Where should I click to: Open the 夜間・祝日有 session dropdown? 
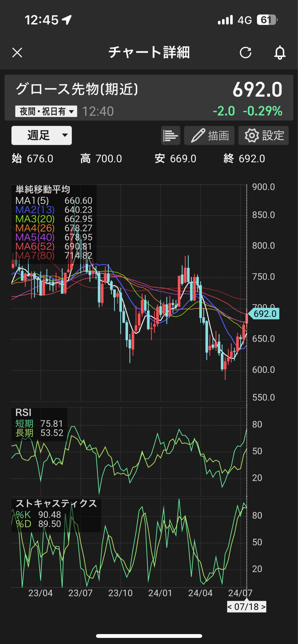pyautogui.click(x=46, y=111)
